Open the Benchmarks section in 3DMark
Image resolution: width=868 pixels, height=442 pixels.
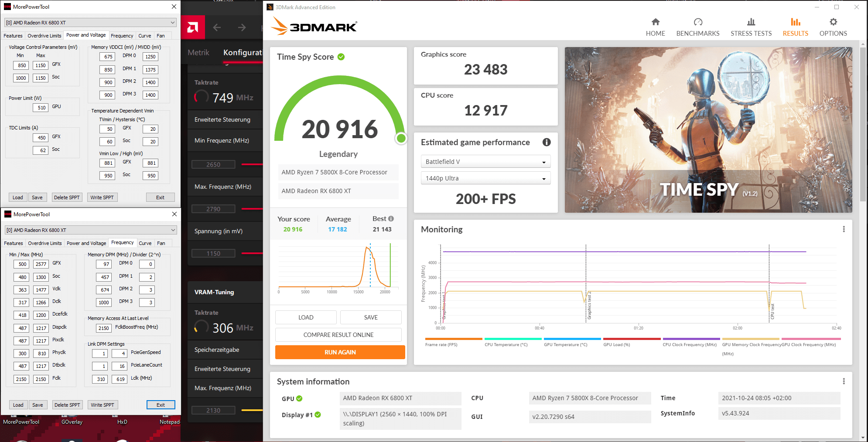coord(698,27)
